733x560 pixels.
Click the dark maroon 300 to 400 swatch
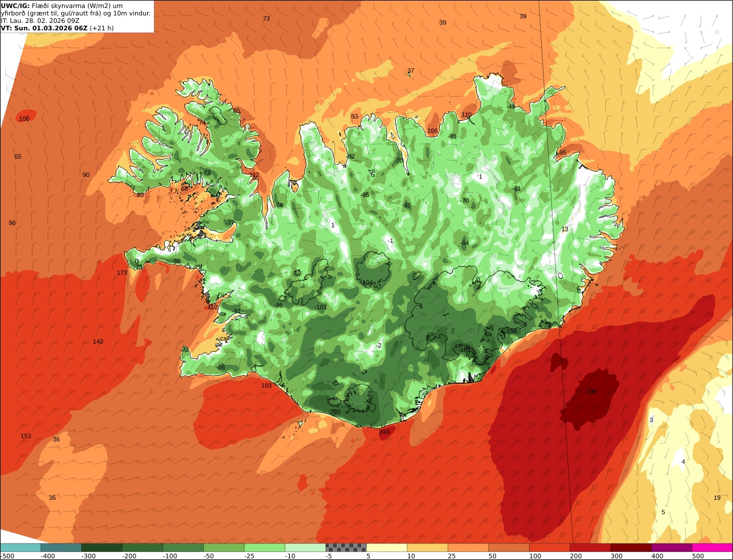click(x=631, y=547)
